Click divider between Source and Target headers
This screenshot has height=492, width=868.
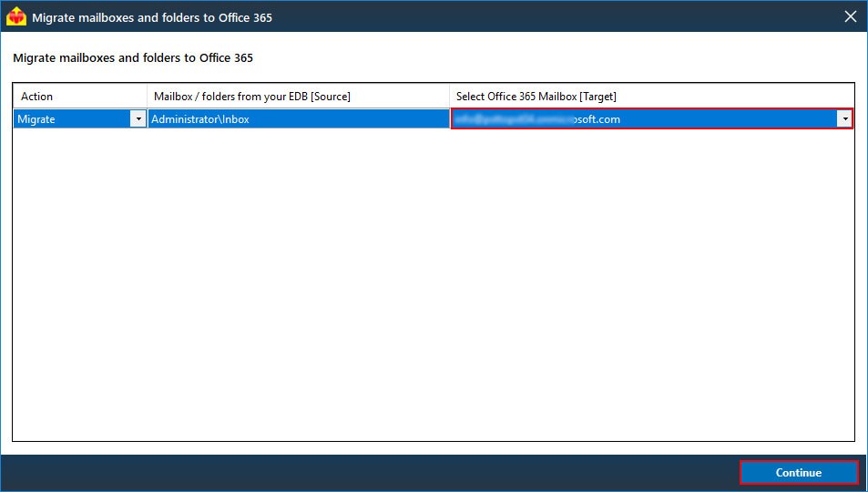click(449, 96)
